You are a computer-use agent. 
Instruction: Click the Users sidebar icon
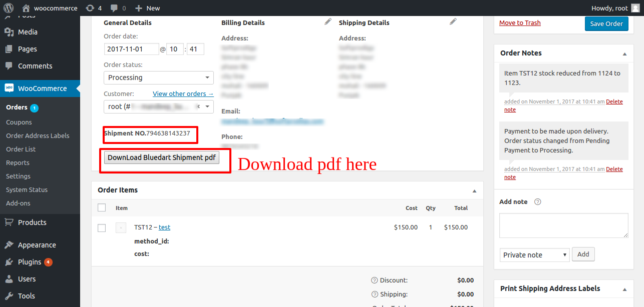coord(9,279)
